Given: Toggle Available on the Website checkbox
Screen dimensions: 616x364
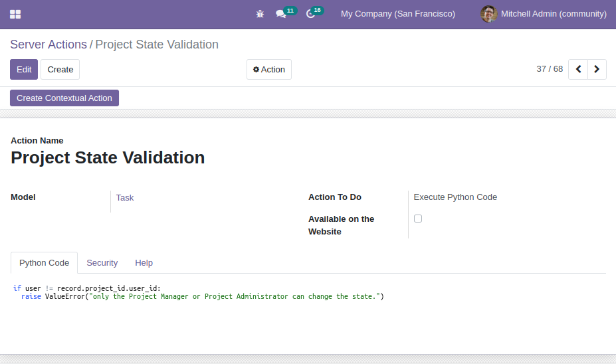Looking at the screenshot, I should coord(418,219).
